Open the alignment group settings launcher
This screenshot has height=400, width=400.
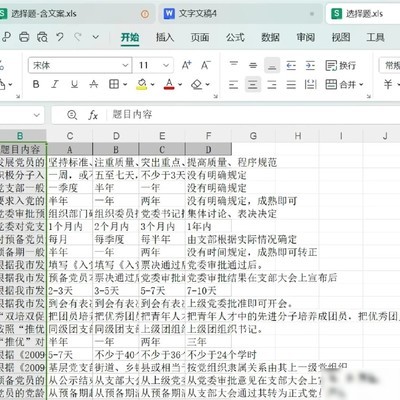[x=369, y=96]
